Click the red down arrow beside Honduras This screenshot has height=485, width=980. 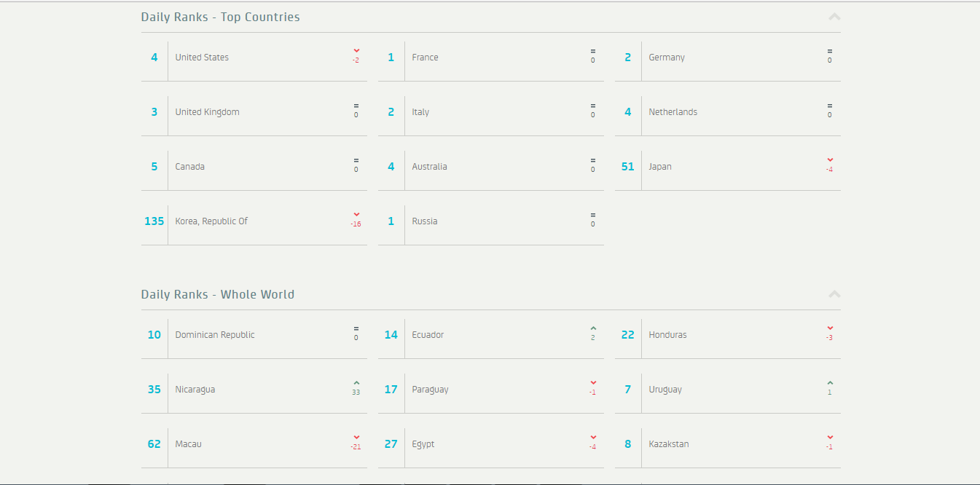830,328
